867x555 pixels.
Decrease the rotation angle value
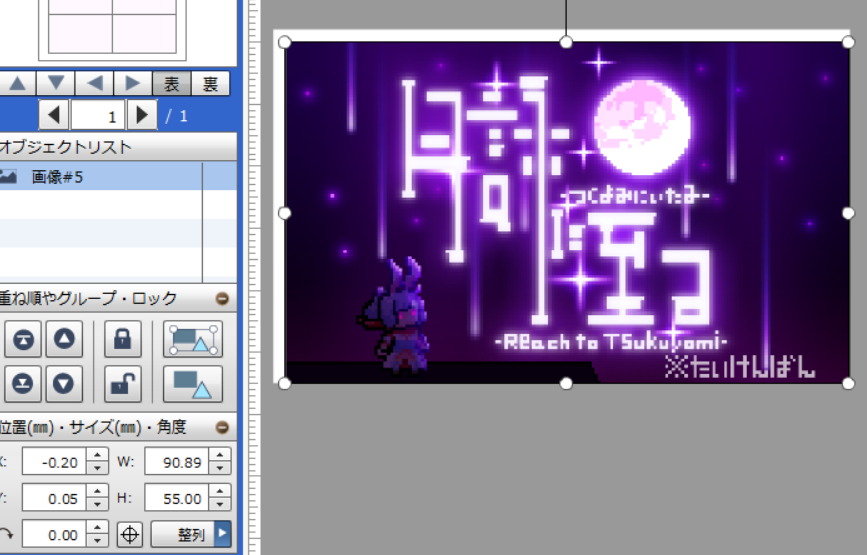(97, 541)
